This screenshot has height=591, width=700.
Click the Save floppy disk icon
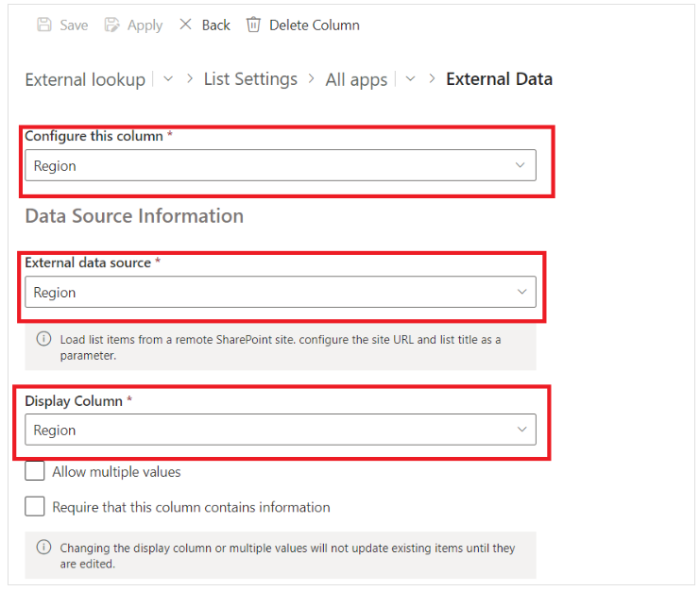pyautogui.click(x=44, y=25)
